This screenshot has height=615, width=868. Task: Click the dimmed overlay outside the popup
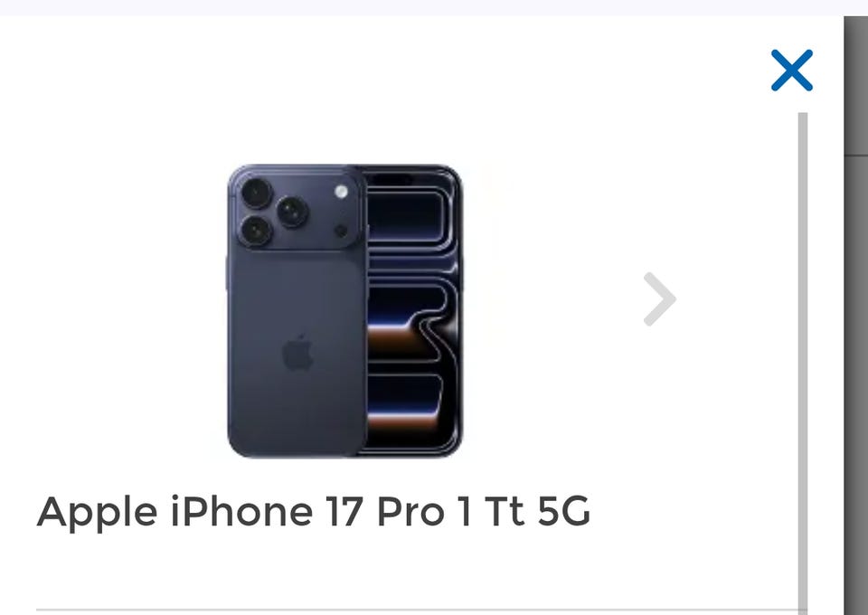click(x=856, y=316)
